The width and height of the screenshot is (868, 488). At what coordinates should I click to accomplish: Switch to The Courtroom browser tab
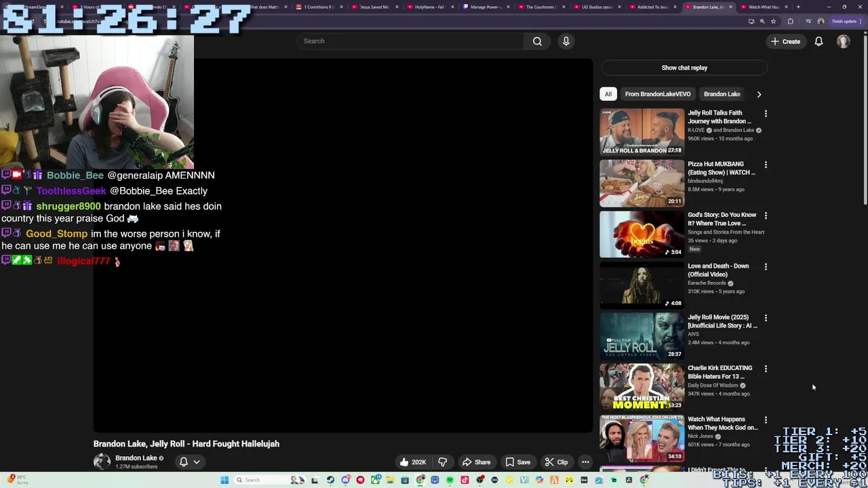[540, 7]
